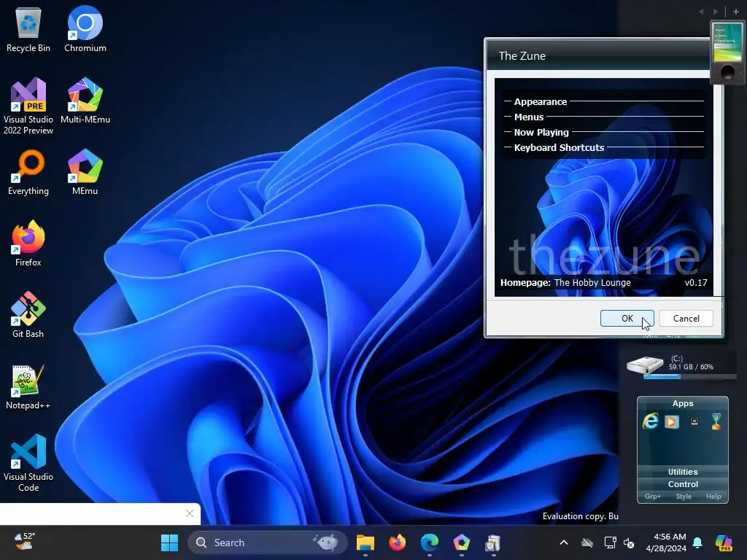
Task: Select the Firefox desktop icon
Action: point(28,244)
